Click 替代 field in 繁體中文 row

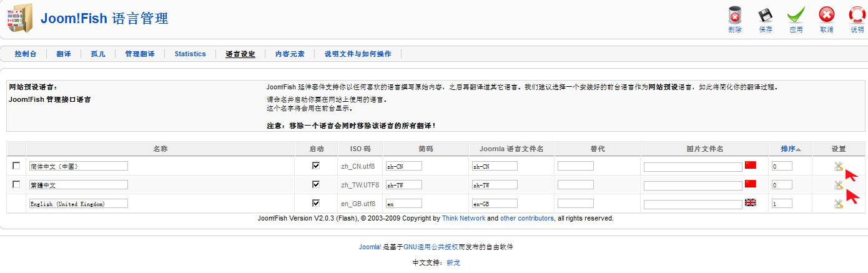click(x=576, y=185)
